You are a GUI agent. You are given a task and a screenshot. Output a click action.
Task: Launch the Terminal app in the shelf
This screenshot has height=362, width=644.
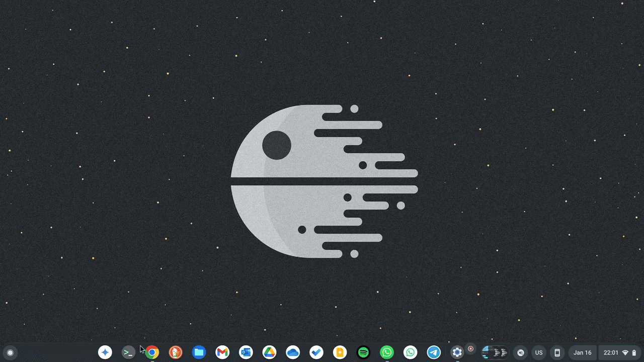click(x=128, y=352)
